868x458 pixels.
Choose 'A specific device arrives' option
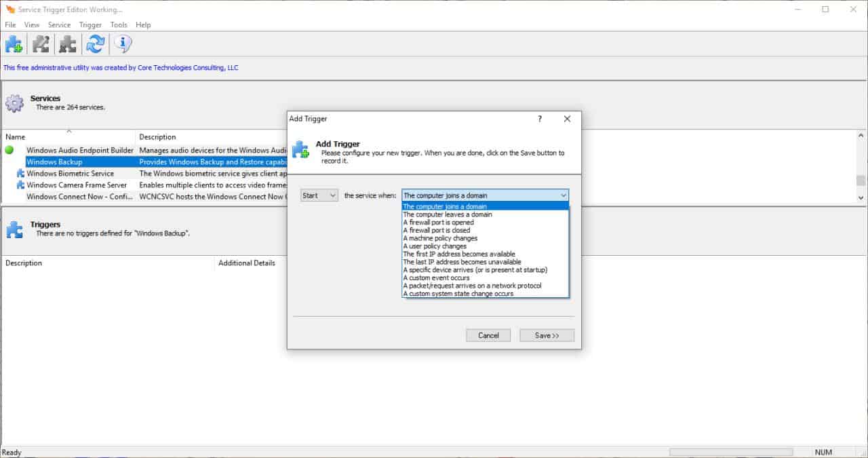click(x=485, y=270)
